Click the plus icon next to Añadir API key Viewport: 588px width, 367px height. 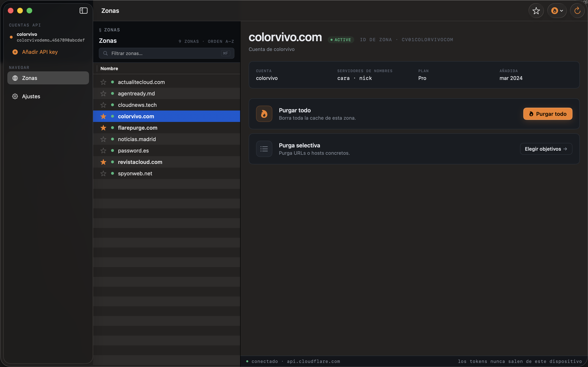pyautogui.click(x=15, y=52)
